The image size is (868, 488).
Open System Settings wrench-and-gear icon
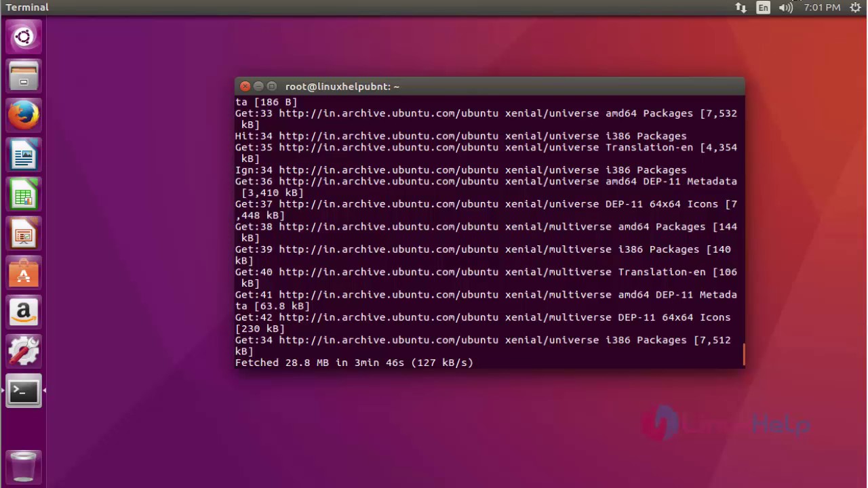tap(24, 351)
